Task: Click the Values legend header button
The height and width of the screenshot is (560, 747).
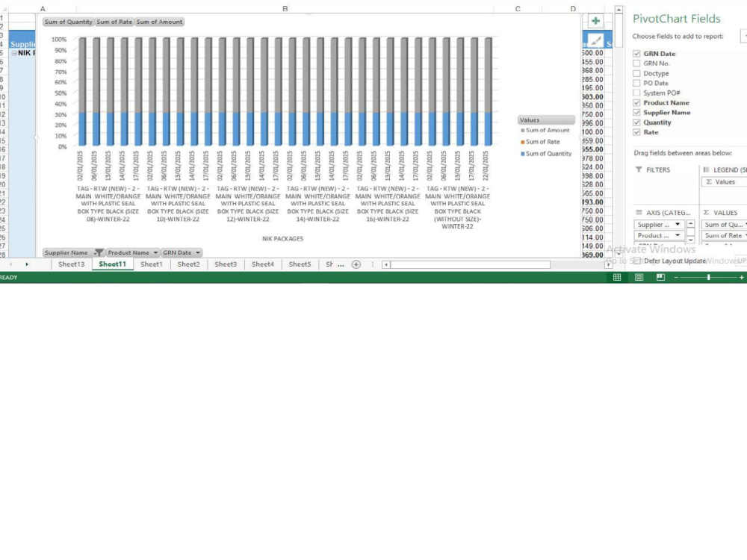Action: pyautogui.click(x=546, y=120)
